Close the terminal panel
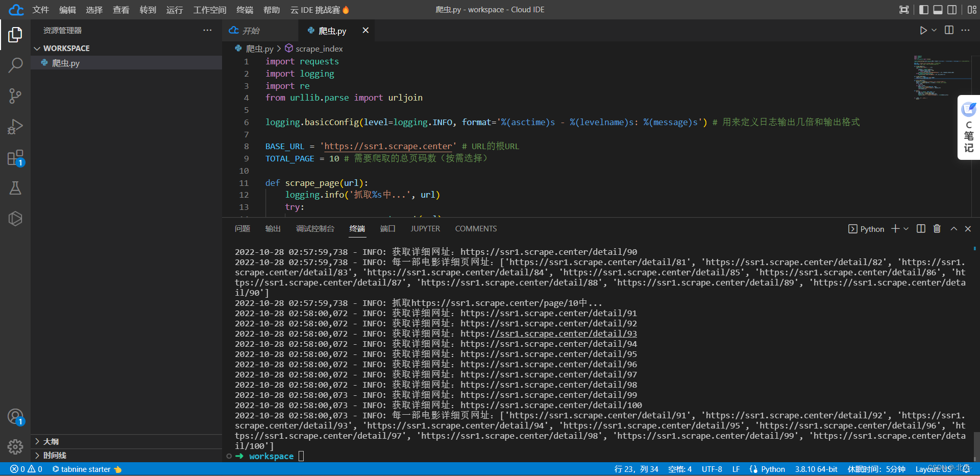 coord(968,229)
